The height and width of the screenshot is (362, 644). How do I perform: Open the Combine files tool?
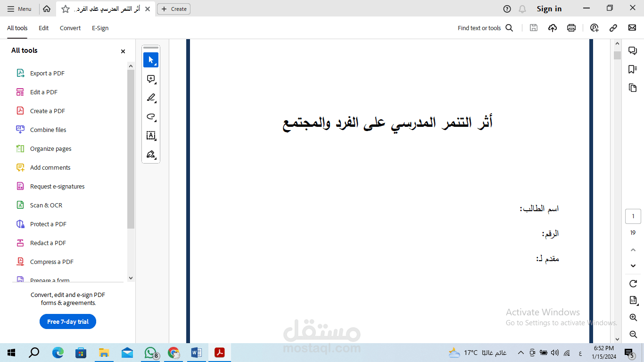[48, 130]
